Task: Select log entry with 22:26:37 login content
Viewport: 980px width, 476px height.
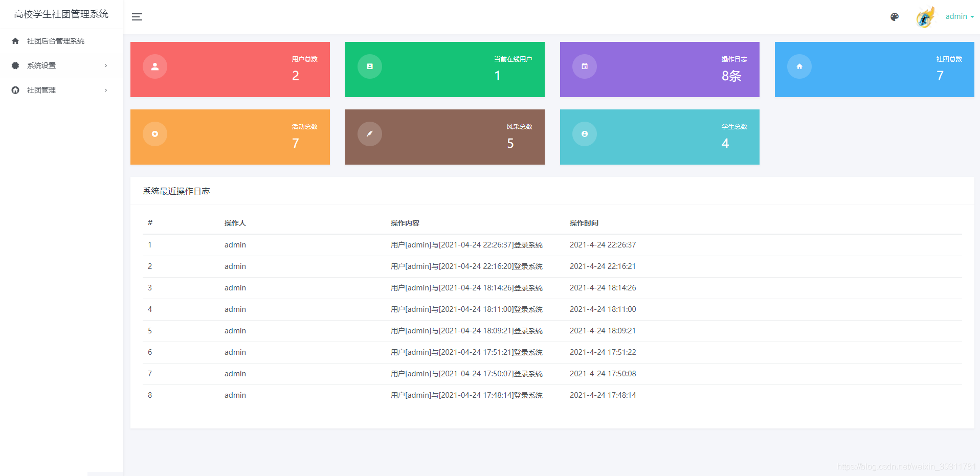Action: tap(466, 245)
